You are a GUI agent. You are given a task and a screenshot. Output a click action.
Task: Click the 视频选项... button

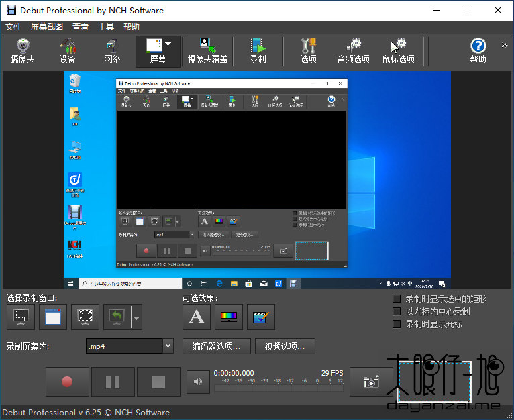pyautogui.click(x=285, y=346)
